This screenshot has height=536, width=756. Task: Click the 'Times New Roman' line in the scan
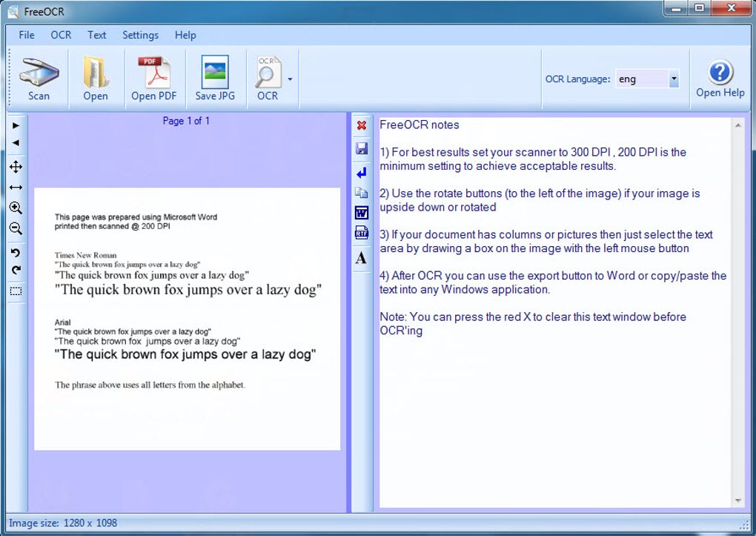(85, 255)
